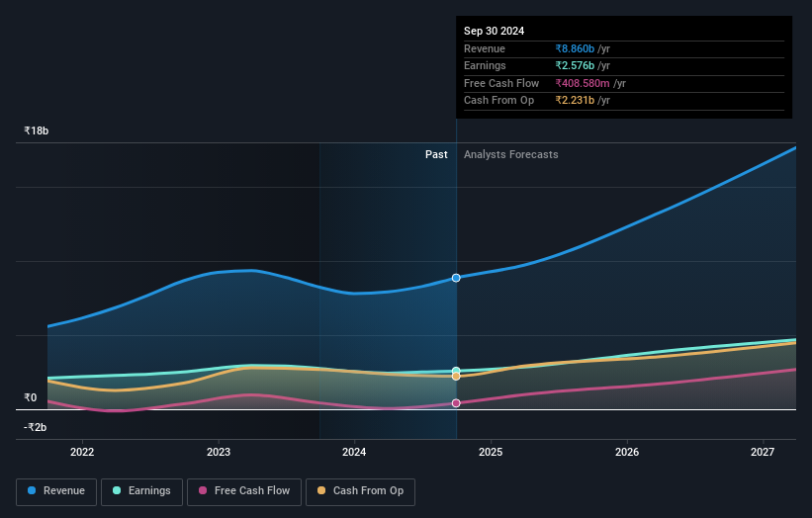The width and height of the screenshot is (812, 518).
Task: Select the 2027 x-axis label
Action: click(x=763, y=452)
